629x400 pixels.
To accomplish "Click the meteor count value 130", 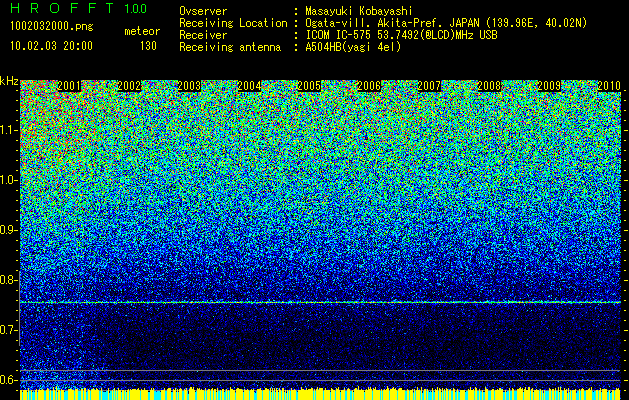I will [148, 46].
